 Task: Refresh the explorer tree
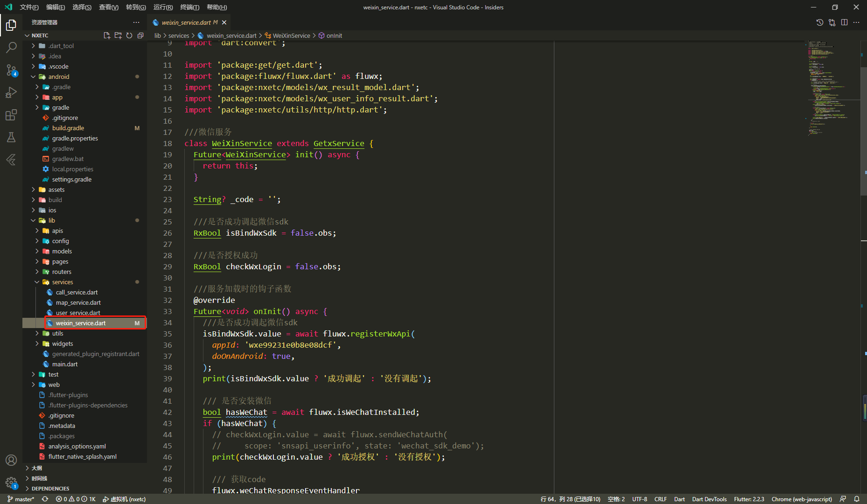129,35
